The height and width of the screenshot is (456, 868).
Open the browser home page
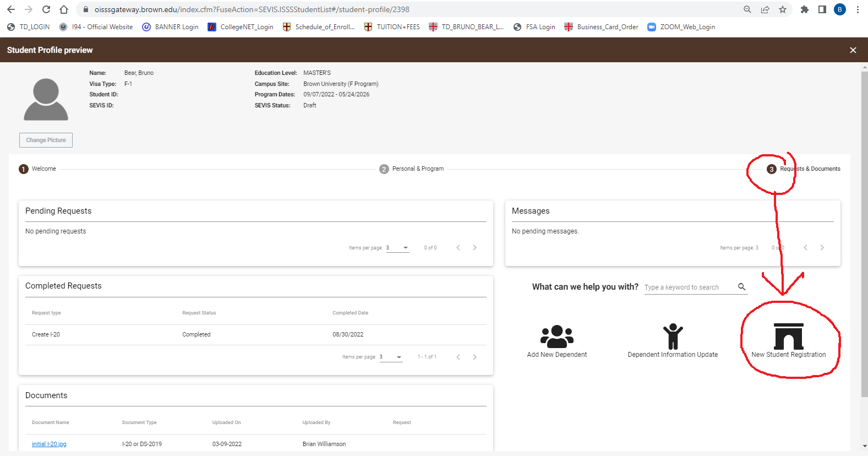(64, 9)
